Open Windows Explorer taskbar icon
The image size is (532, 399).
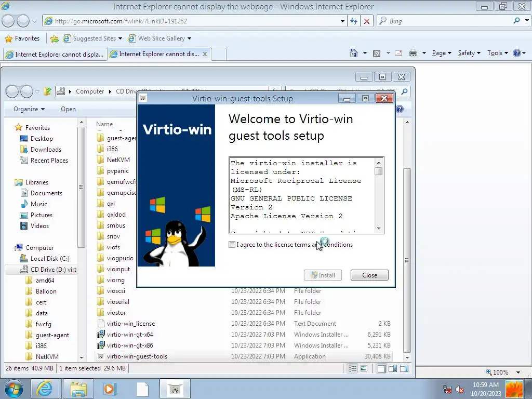(x=78, y=389)
